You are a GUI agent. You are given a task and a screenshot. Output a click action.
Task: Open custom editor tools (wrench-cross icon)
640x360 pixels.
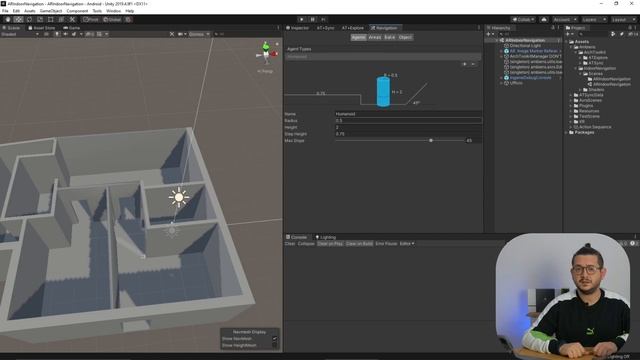point(72,19)
